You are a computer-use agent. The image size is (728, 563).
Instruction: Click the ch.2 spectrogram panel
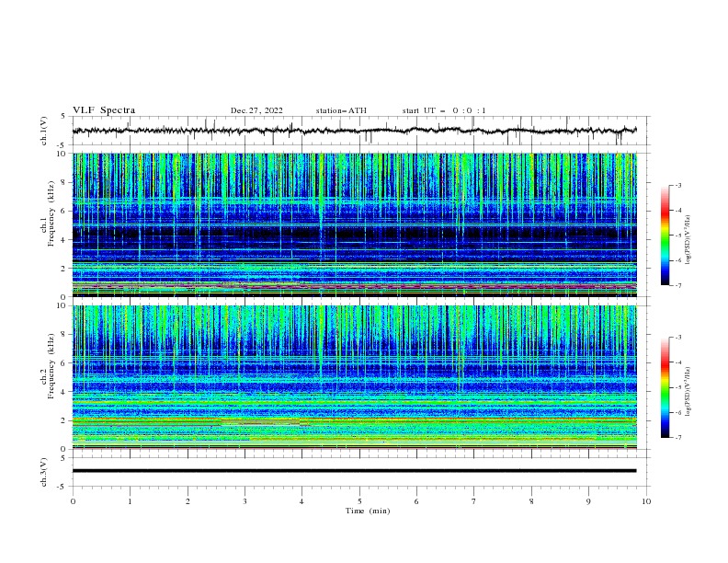(355, 377)
